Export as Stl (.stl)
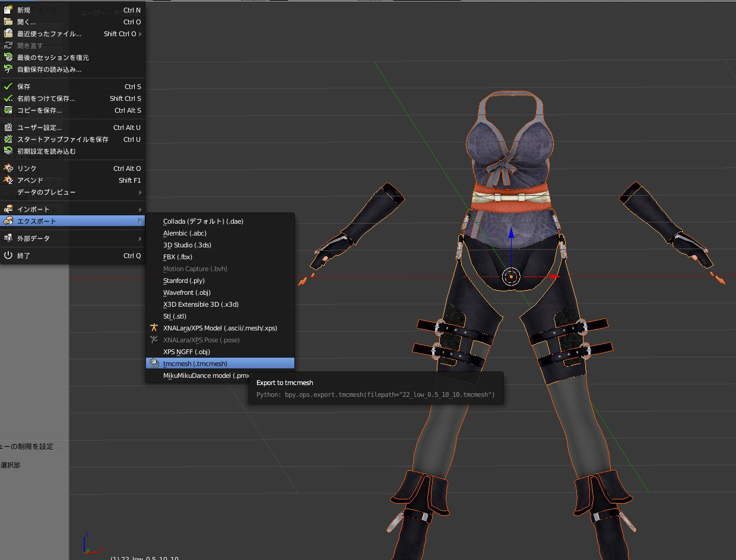 coord(220,316)
